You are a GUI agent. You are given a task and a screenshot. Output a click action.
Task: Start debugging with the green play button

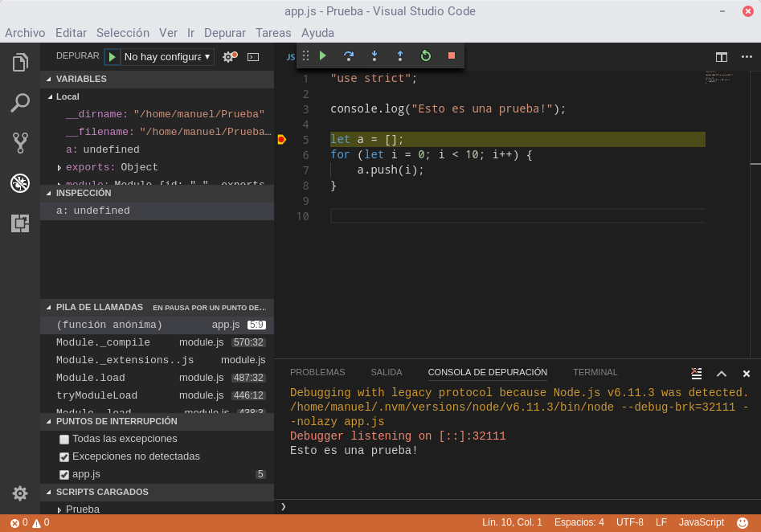pos(113,57)
